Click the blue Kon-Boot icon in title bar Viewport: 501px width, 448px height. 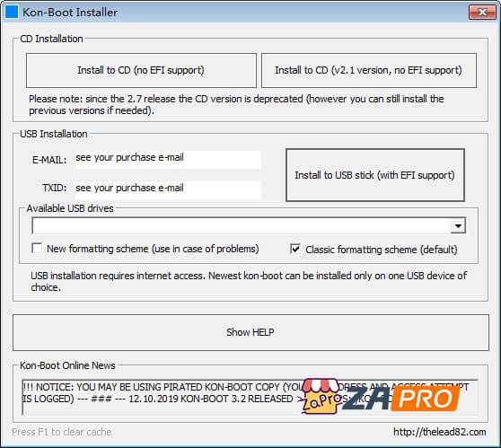12,13
